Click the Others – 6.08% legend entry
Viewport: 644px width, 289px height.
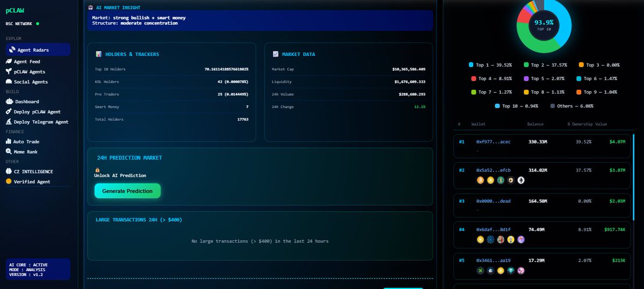pos(571,106)
